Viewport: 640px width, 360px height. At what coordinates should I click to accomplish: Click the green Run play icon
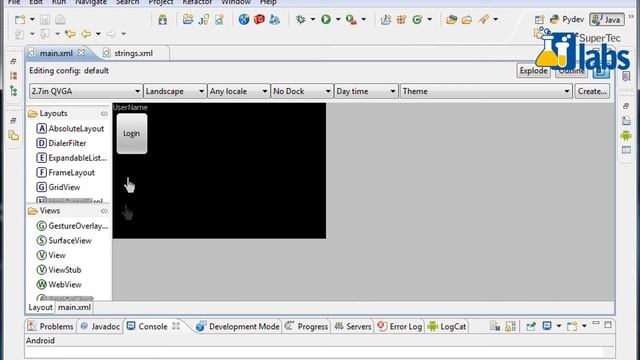point(326,19)
